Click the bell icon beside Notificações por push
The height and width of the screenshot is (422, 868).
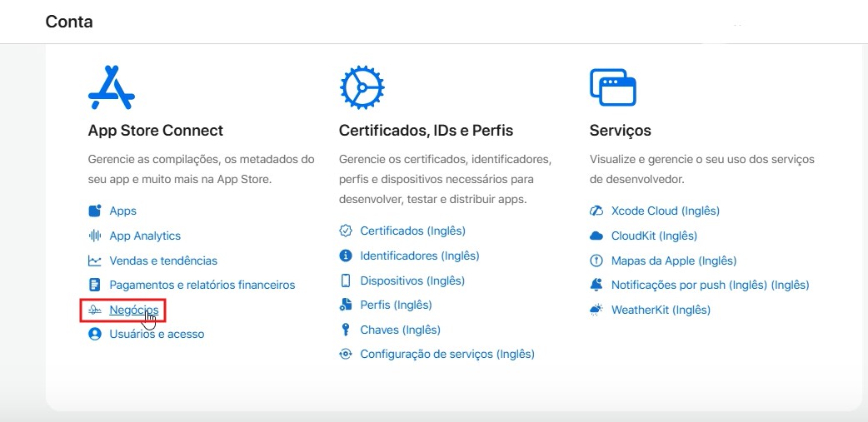[596, 285]
